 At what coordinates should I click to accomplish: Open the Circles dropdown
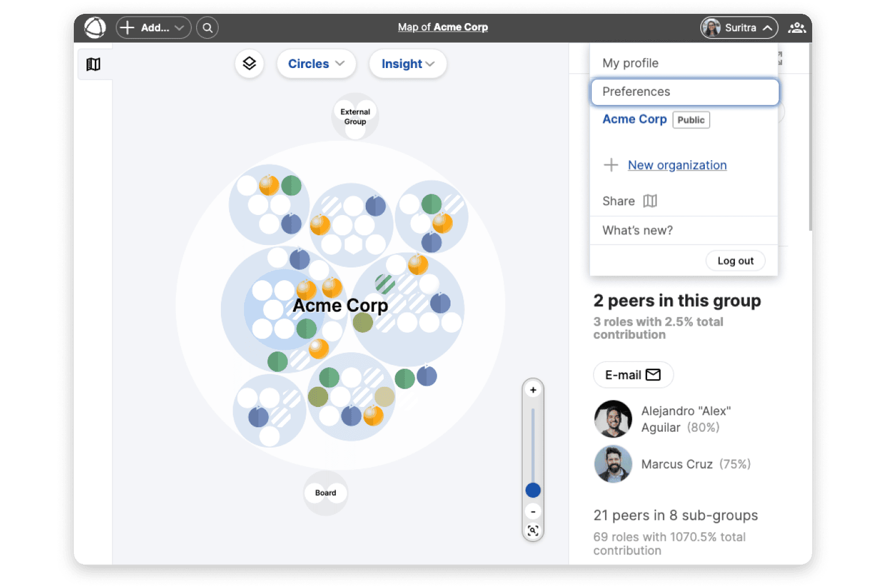pos(316,64)
